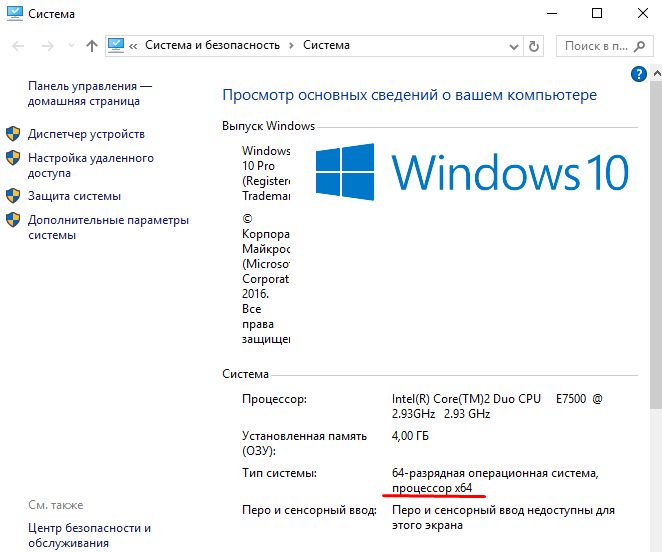Click the "Процессор:" label
Screen dimensions: 662x552
coord(274,399)
